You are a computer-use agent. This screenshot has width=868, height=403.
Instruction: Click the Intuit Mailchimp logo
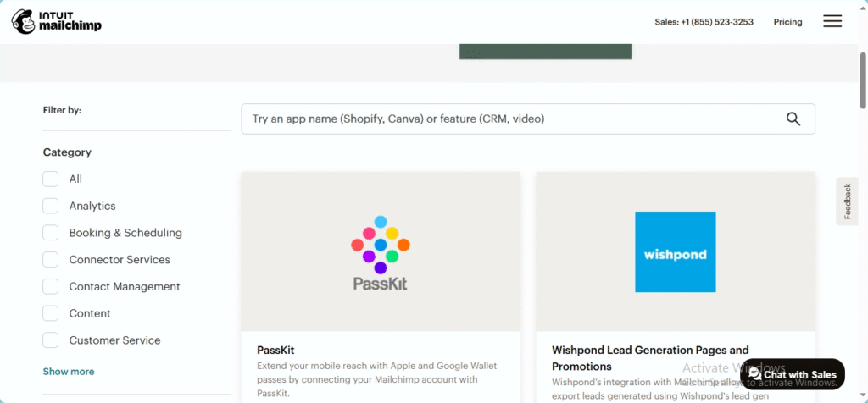tap(57, 21)
